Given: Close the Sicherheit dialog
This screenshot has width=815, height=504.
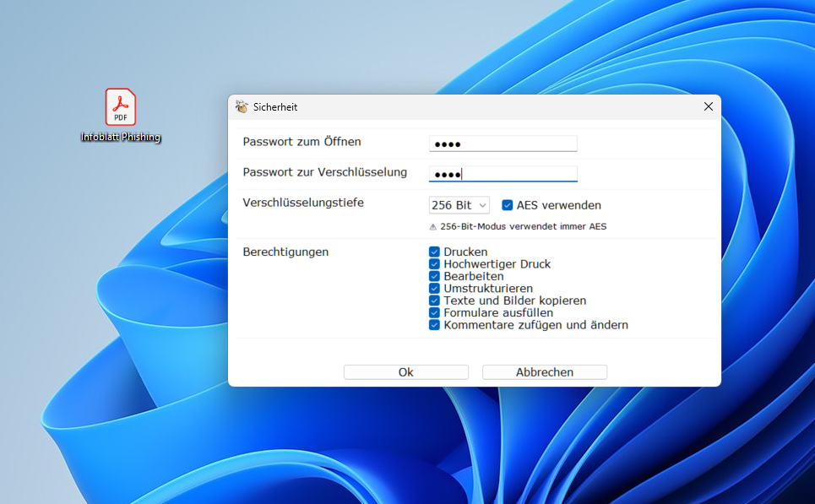Looking at the screenshot, I should pos(708,106).
